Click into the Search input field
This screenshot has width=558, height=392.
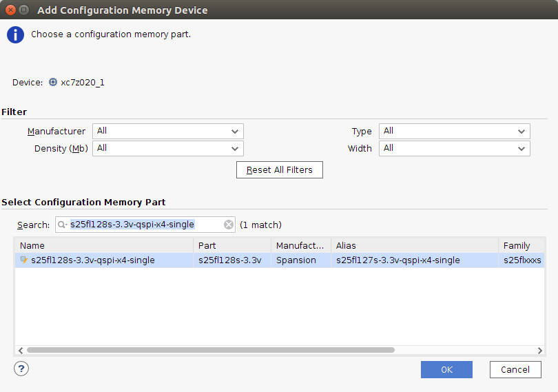[x=145, y=225]
